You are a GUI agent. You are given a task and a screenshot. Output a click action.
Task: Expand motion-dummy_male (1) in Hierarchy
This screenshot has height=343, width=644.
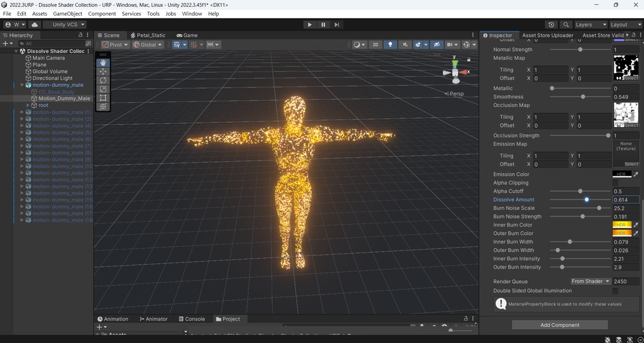click(x=22, y=112)
